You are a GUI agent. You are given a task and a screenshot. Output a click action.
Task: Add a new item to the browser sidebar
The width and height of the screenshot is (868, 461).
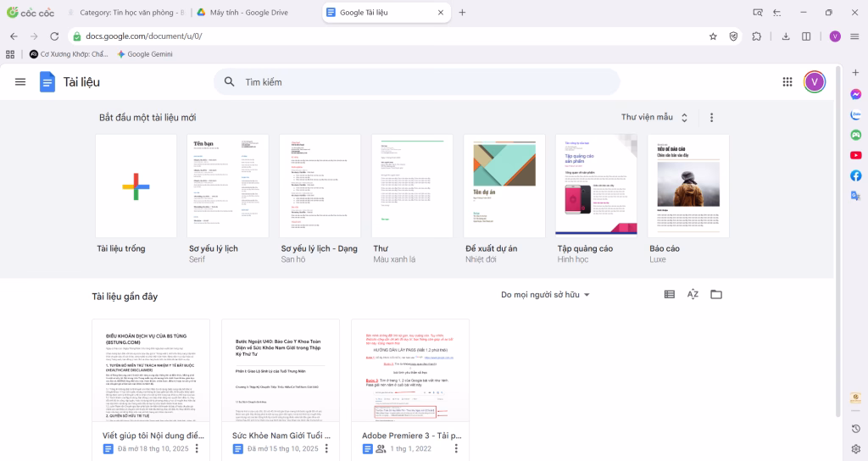(856, 73)
